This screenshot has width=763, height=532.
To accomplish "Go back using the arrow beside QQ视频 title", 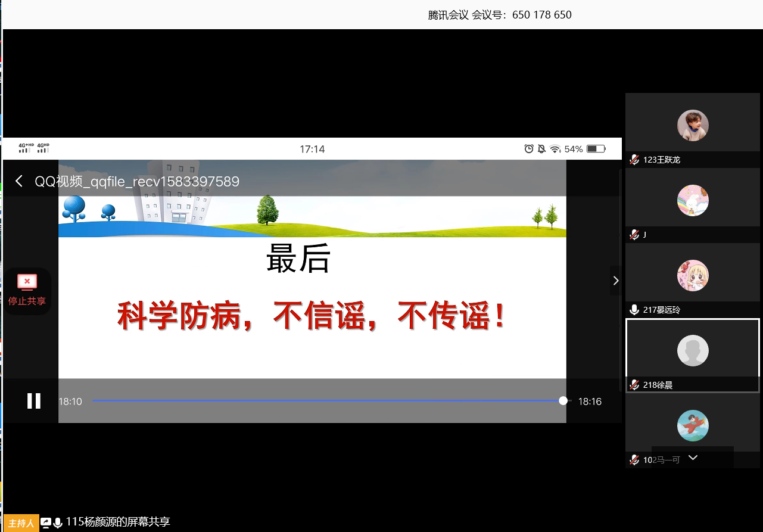I will (19, 181).
